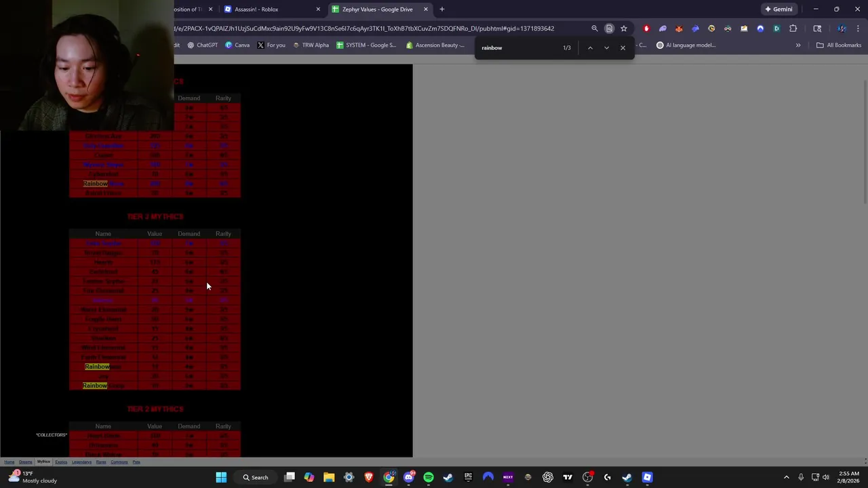The height and width of the screenshot is (488, 868).
Task: Open the red shield extension icon
Action: click(646, 28)
